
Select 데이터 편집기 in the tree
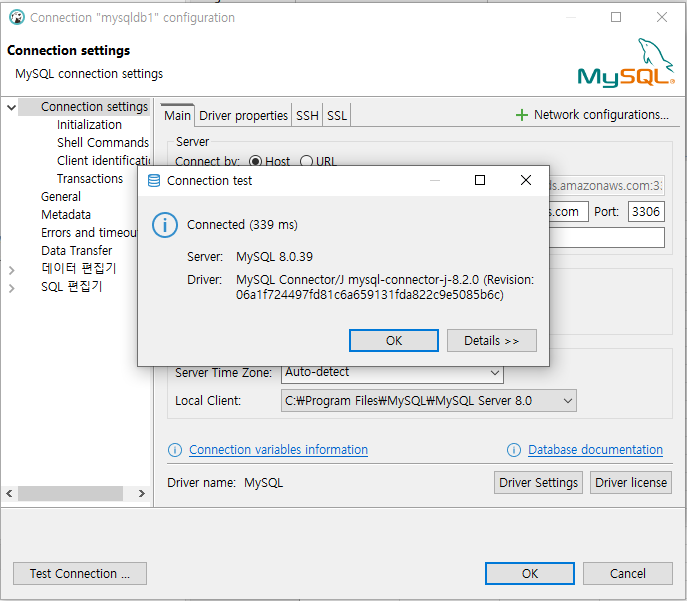(78, 269)
